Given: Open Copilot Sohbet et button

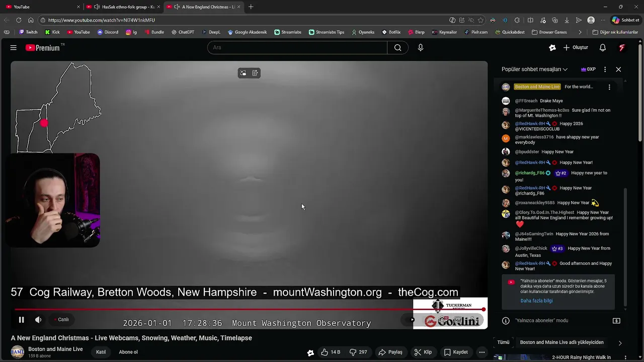Looking at the screenshot, I should (x=626, y=20).
